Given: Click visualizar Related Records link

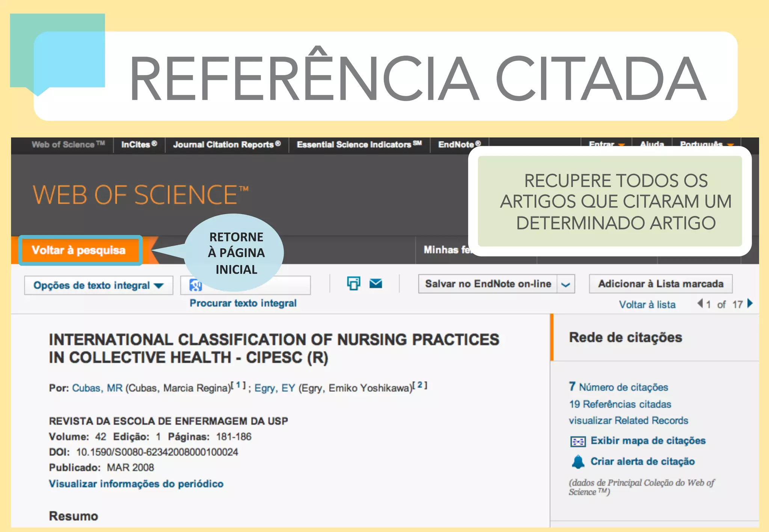Looking at the screenshot, I should 628,421.
